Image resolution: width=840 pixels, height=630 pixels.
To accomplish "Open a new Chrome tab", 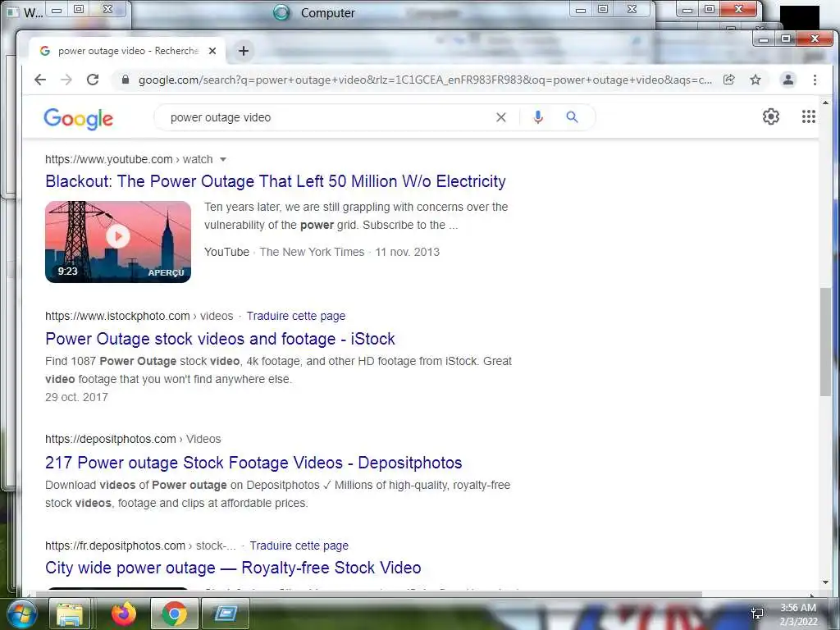I will 244,51.
